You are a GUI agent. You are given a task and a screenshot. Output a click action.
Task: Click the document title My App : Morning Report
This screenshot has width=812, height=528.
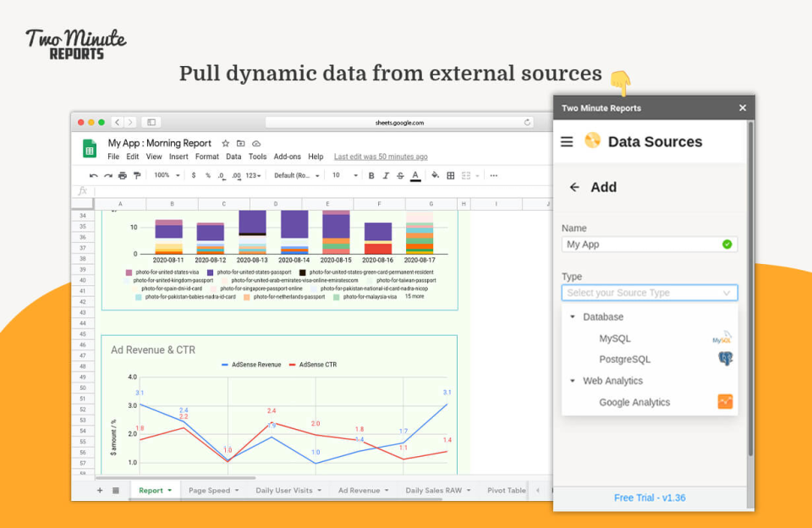160,143
